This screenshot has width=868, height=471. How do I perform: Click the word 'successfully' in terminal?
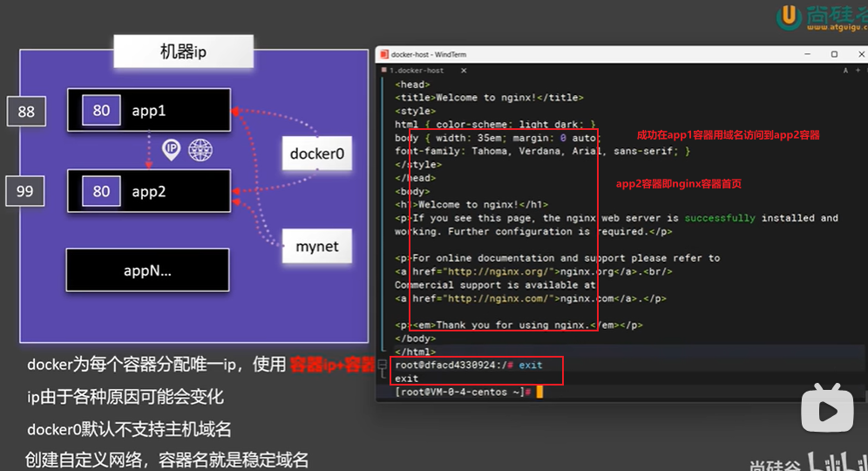(720, 218)
